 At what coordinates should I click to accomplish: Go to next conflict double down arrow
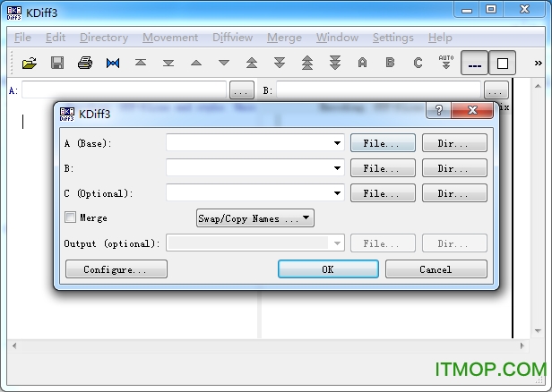pos(280,63)
